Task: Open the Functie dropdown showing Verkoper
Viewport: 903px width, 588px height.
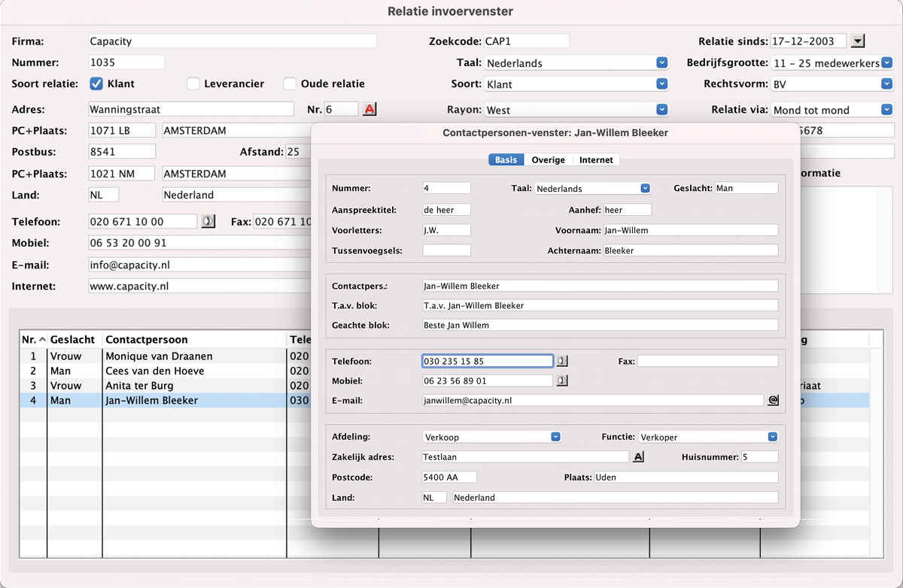Action: click(708, 437)
